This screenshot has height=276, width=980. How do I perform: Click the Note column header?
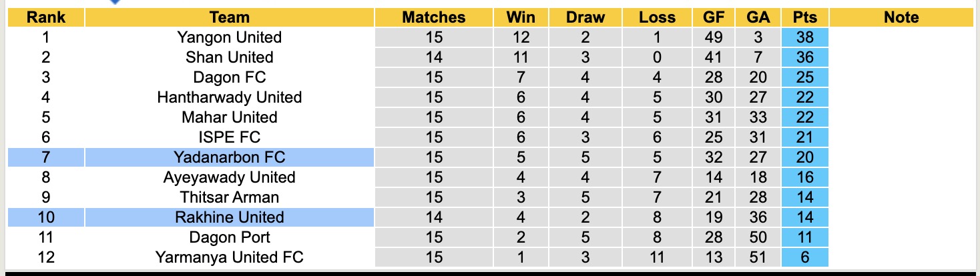click(901, 18)
